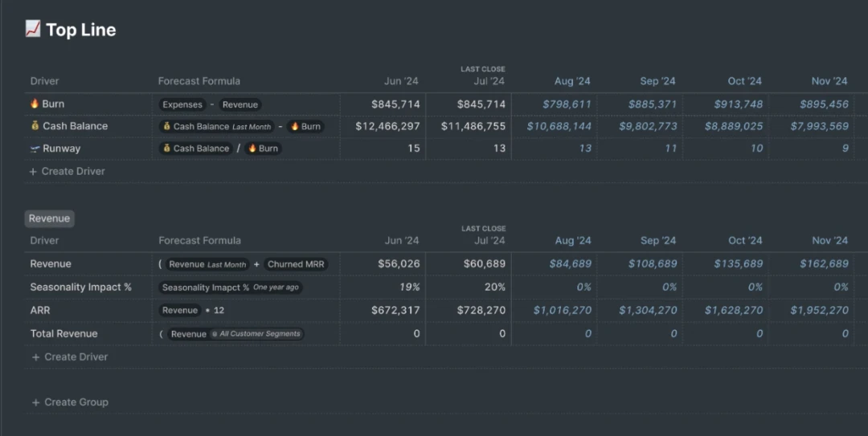Click the fire icon next to Burn driver

[35, 104]
